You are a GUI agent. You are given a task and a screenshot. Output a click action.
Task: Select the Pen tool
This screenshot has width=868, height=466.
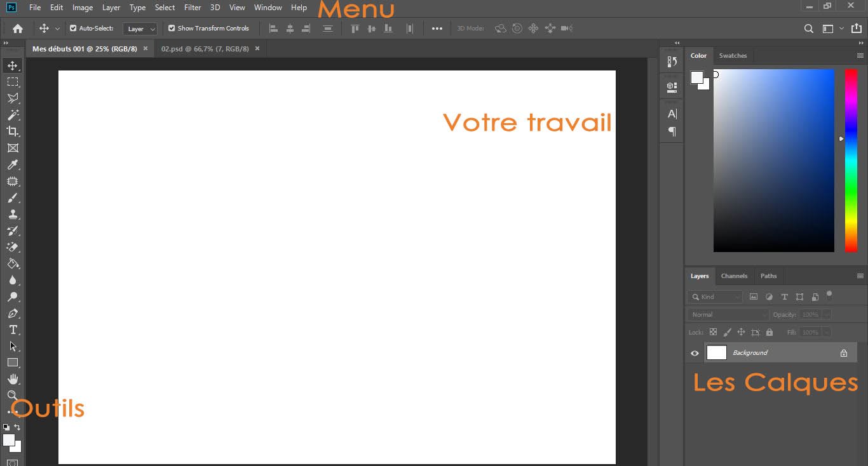13,314
